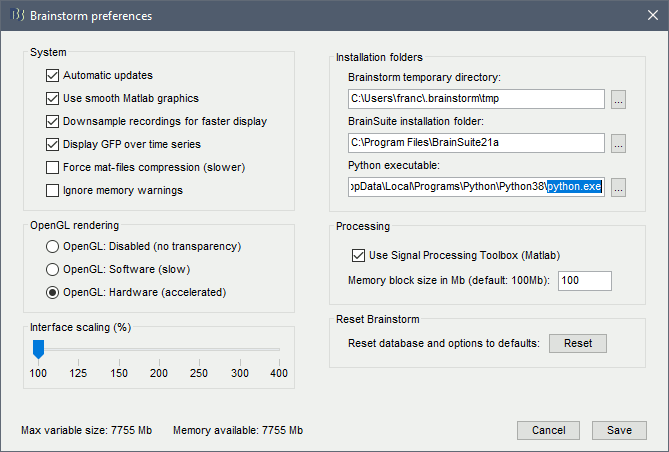Click the Interface scaling slider handle

tap(38, 349)
